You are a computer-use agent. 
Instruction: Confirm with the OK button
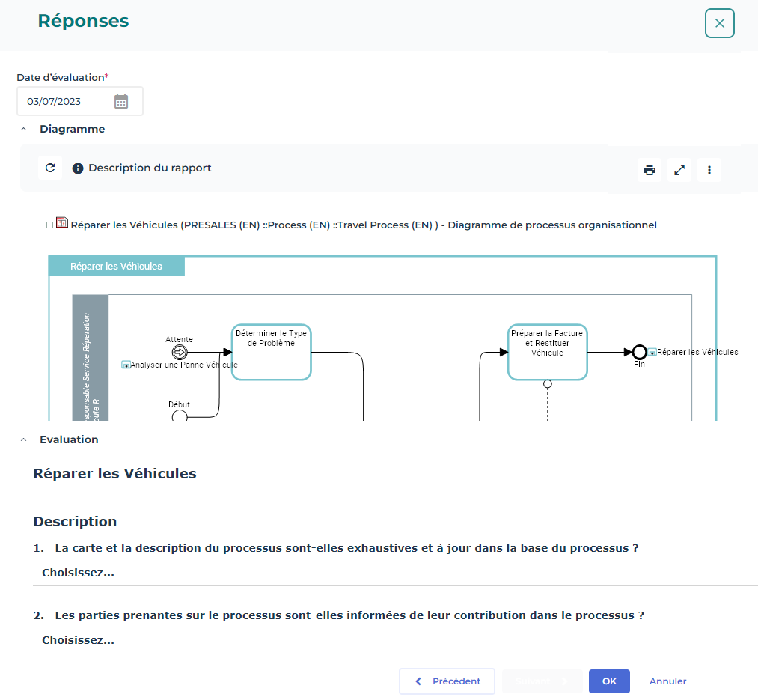(x=609, y=681)
